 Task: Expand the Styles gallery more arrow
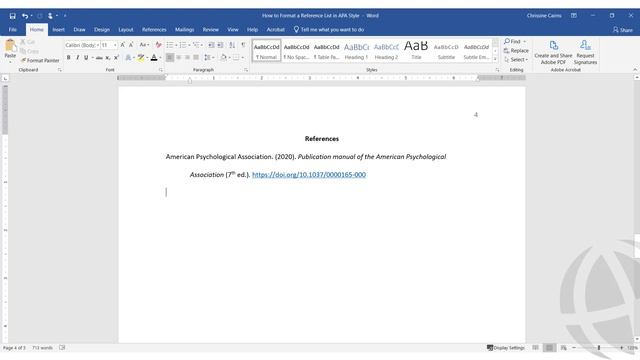tap(495, 59)
